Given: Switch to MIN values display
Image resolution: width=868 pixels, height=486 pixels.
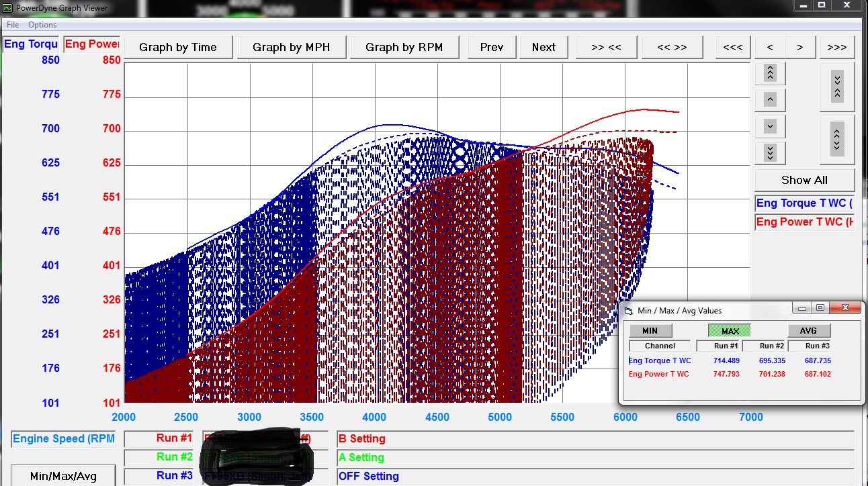Looking at the screenshot, I should [650, 331].
